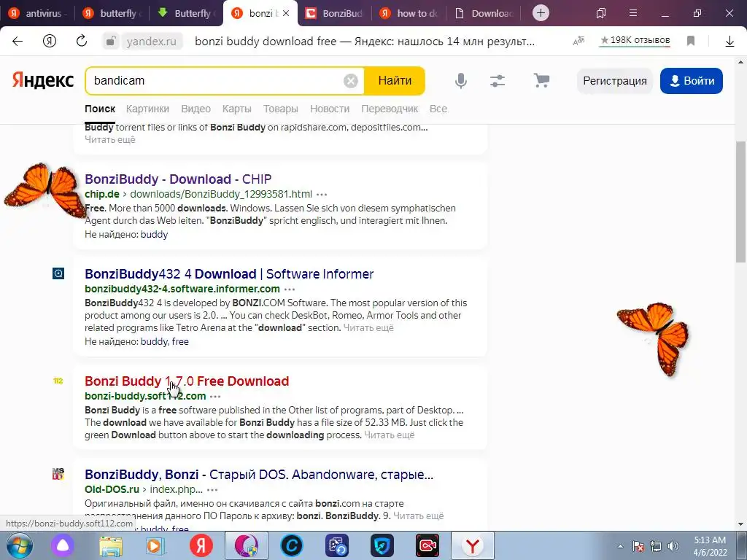Open the 198K отзывов site rating
This screenshot has height=560, width=747.
[x=635, y=41]
